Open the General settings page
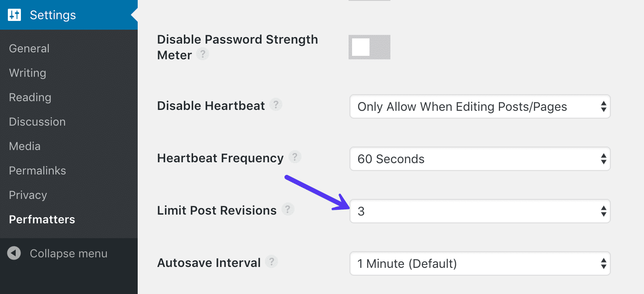 click(x=29, y=48)
